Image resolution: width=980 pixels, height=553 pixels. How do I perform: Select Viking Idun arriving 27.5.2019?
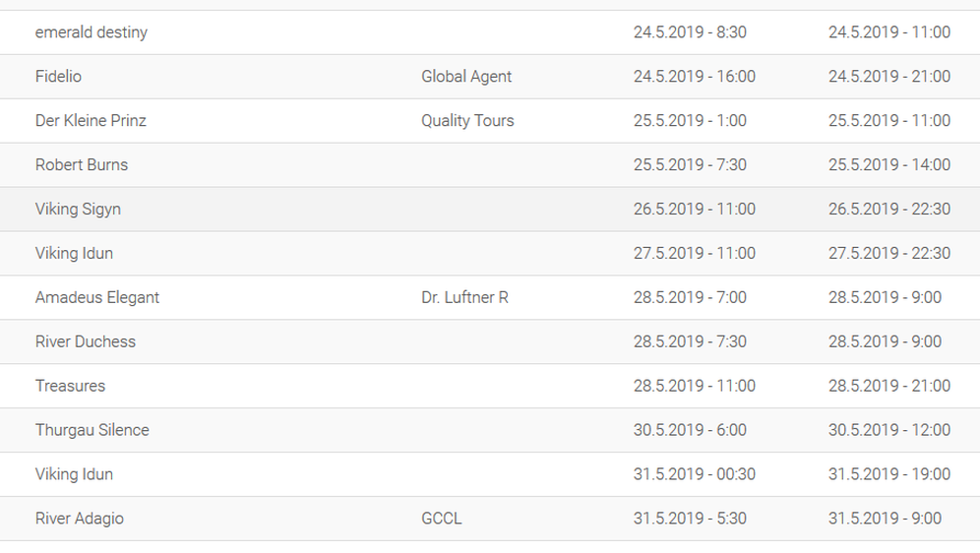(x=490, y=254)
